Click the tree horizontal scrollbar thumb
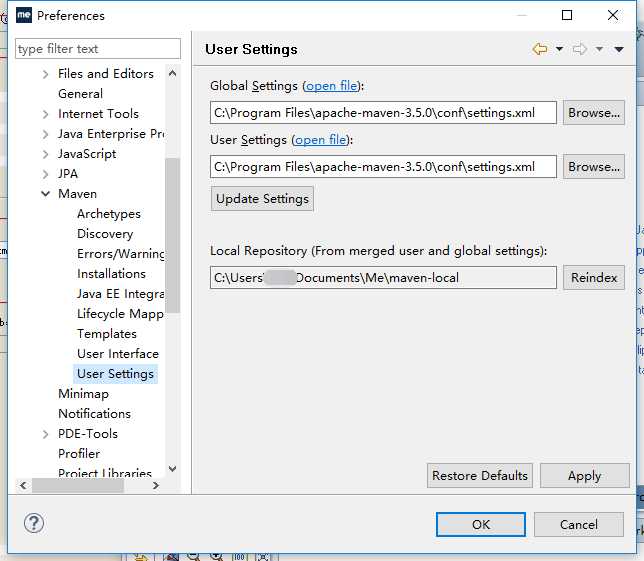Screen dimensions: 644x561 (x=78, y=485)
